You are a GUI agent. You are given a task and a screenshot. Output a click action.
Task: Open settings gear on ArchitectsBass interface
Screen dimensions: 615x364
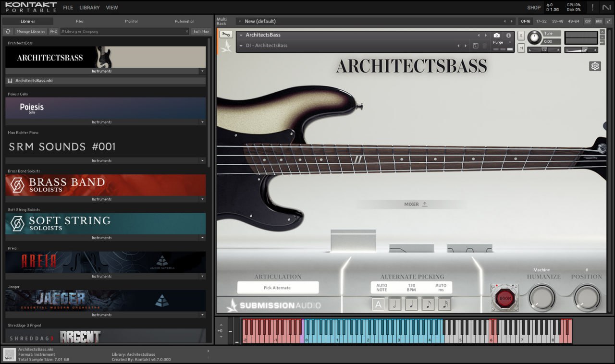click(595, 66)
